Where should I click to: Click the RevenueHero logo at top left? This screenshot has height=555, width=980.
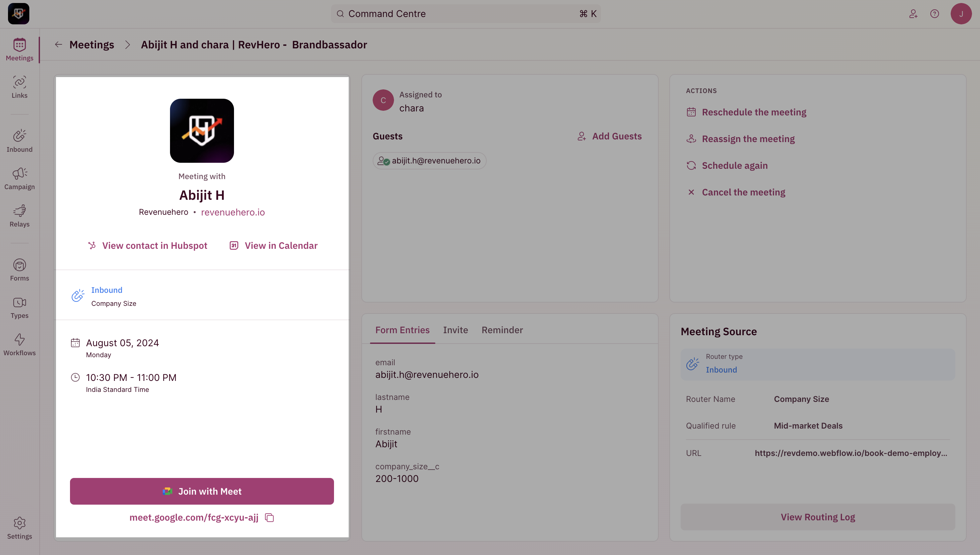pos(18,14)
